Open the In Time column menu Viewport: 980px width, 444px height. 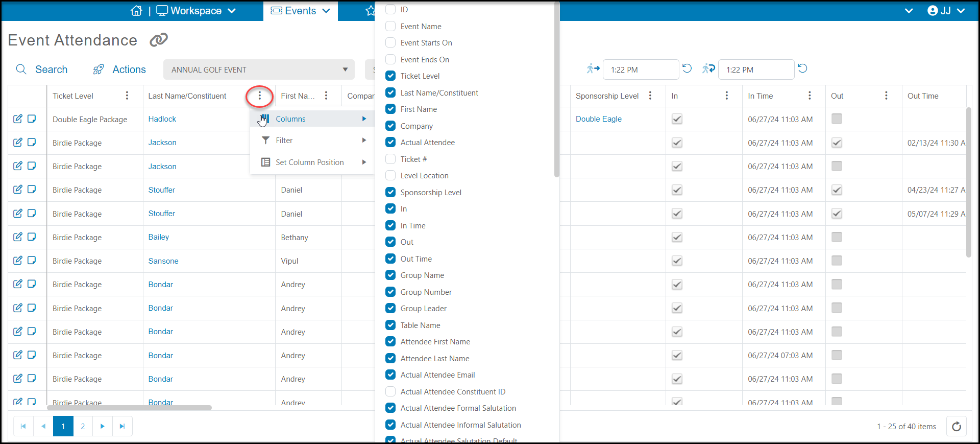(x=810, y=96)
